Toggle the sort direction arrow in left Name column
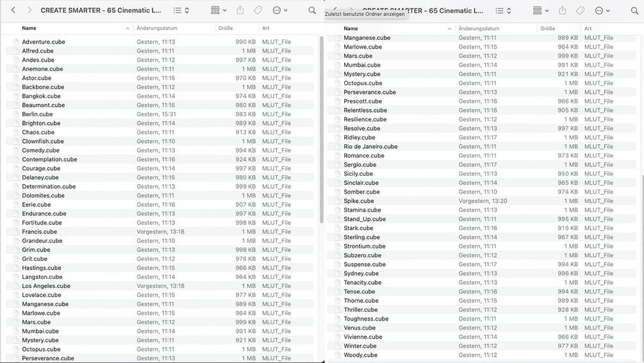This screenshot has height=363, width=644. pyautogui.click(x=128, y=28)
